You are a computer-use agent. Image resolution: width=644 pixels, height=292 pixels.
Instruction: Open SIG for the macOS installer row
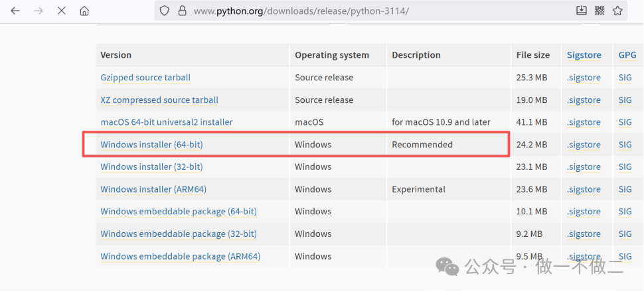pyautogui.click(x=625, y=122)
